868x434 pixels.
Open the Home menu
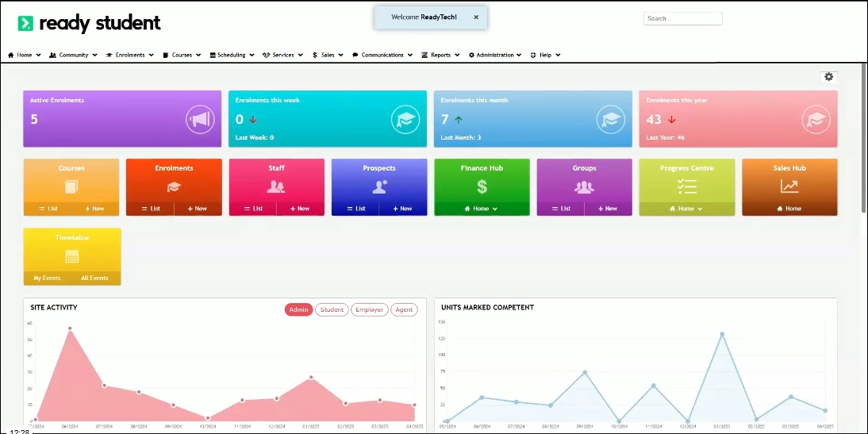click(25, 55)
